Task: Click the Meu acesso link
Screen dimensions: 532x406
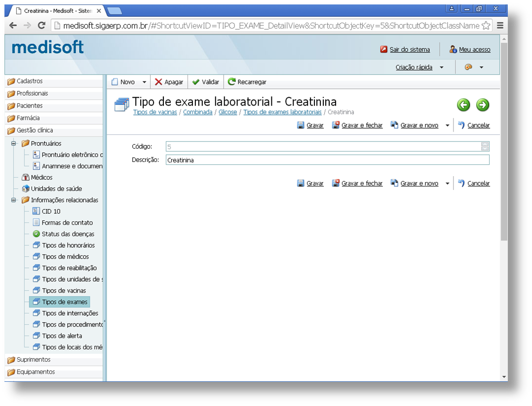Action: pos(475,49)
